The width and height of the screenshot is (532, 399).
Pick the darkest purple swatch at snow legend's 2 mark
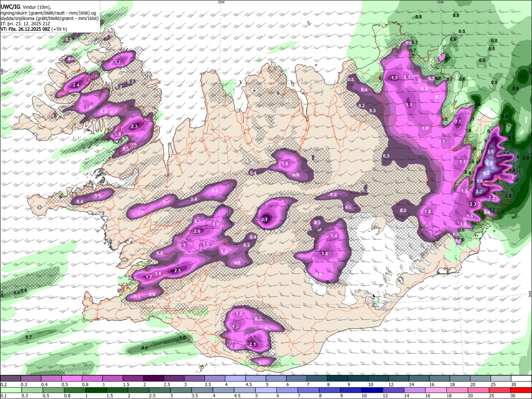[x=153, y=379]
